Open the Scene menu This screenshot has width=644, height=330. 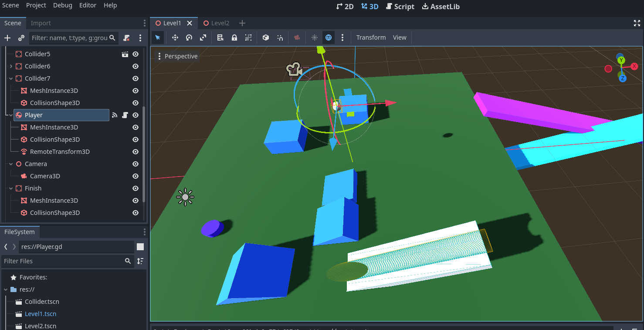click(x=10, y=5)
